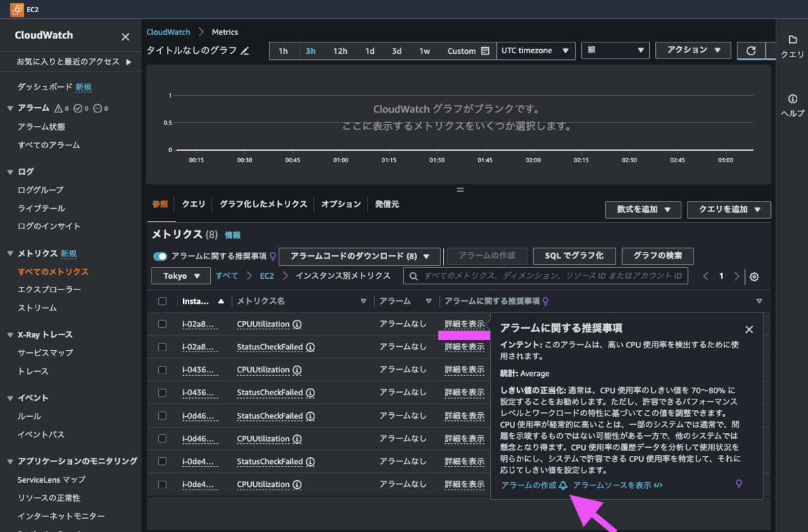Sort by instance column ascending arrow
This screenshot has width=808, height=532.
[x=221, y=301]
